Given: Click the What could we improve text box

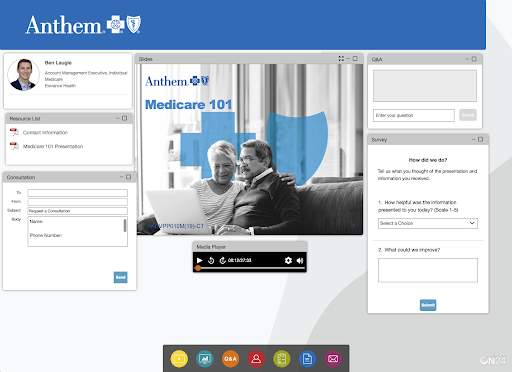Looking at the screenshot, I should [x=428, y=270].
